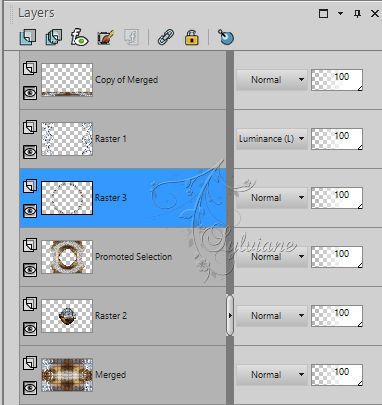
Task: Collapse the panel using divider arrow handle
Action: (230, 315)
